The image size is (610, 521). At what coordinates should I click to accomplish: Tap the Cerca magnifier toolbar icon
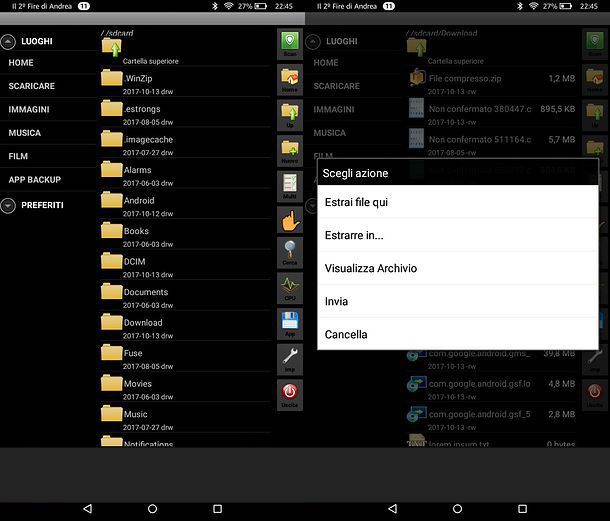tap(290, 253)
